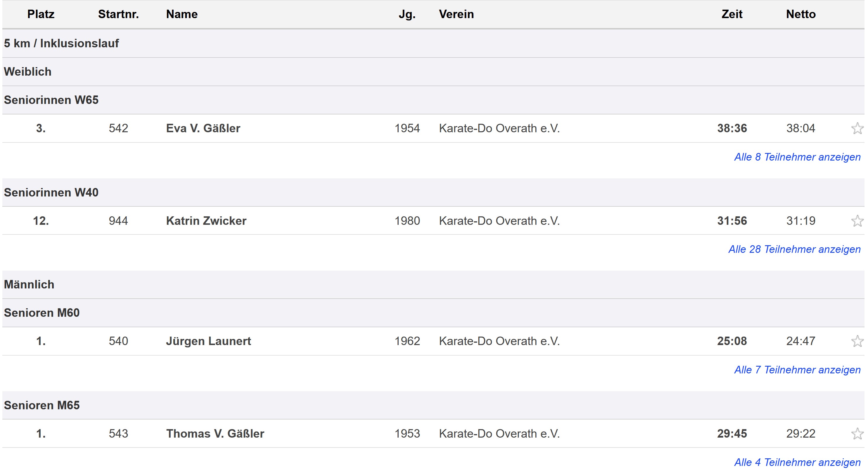This screenshot has height=470, width=868.
Task: Click star icon beside Thomas V. Gäßler
Action: point(857,434)
